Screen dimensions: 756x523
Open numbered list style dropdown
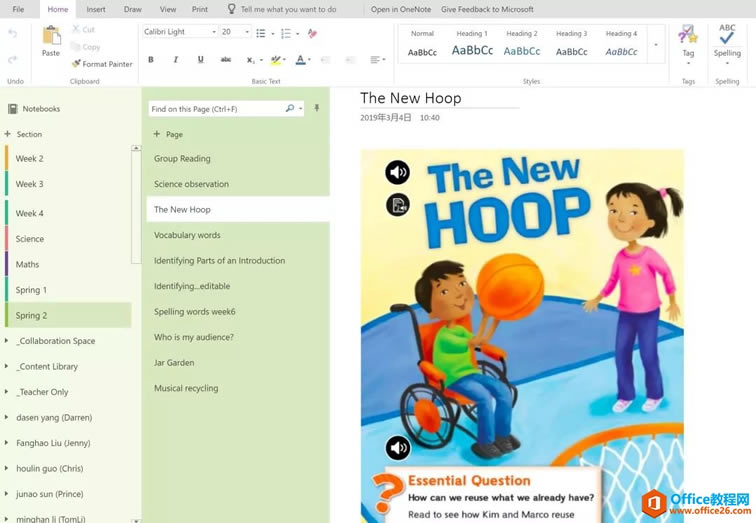(297, 34)
